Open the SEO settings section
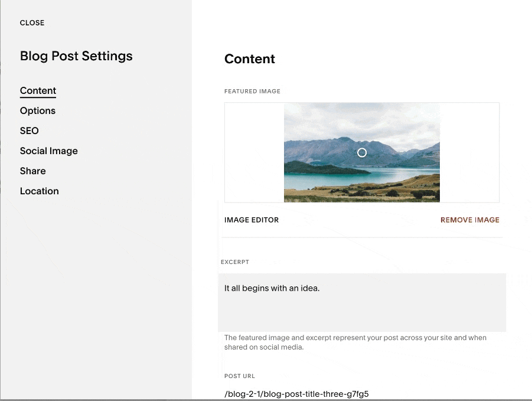This screenshot has width=532, height=401. (29, 131)
